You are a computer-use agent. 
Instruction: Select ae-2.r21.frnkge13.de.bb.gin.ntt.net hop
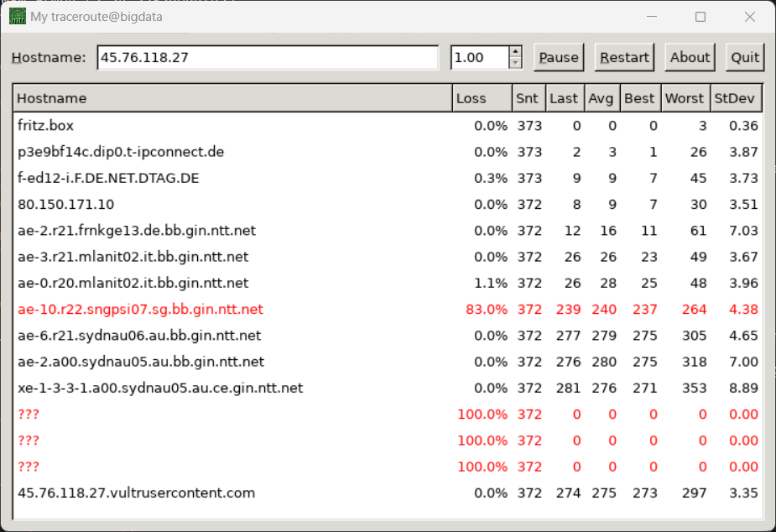tap(388, 231)
